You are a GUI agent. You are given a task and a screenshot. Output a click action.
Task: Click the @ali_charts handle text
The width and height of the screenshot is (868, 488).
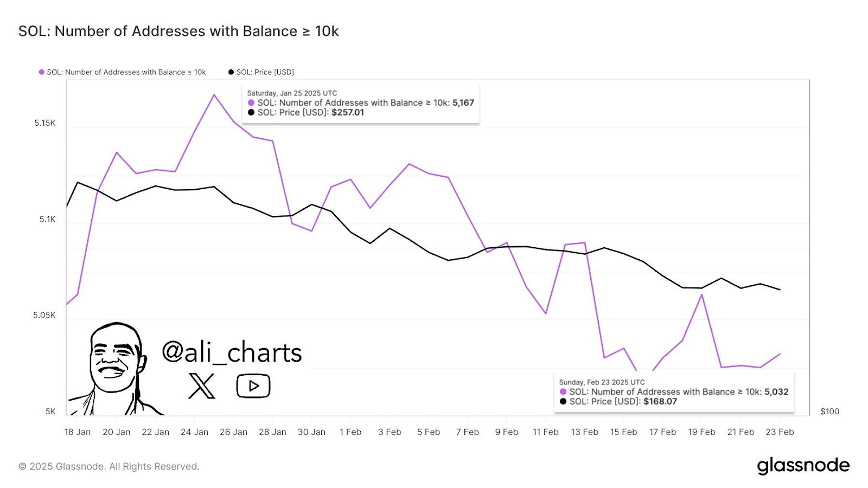[x=232, y=352]
